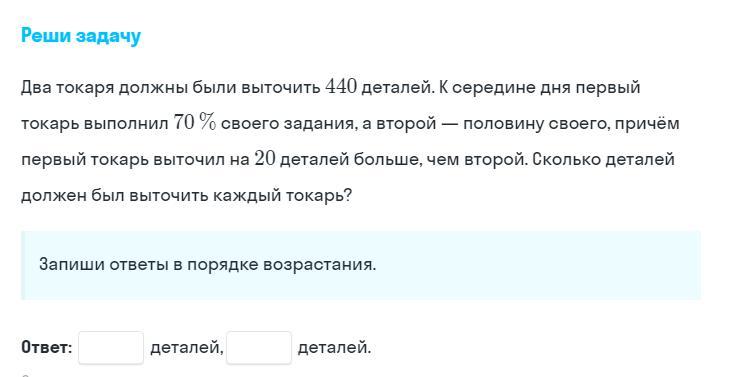Click the hint 'Запиши ответы в порядке возрастания'
730x377 pixels.
coord(208,264)
